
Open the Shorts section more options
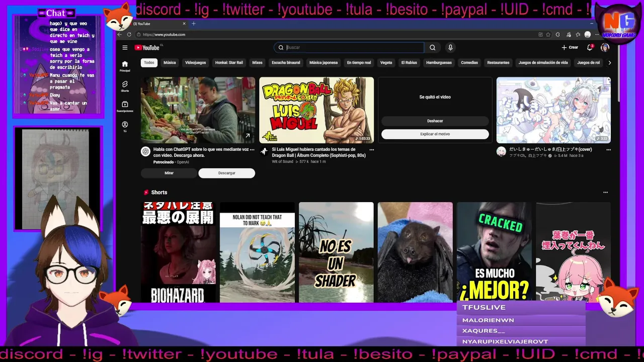pos(605,192)
